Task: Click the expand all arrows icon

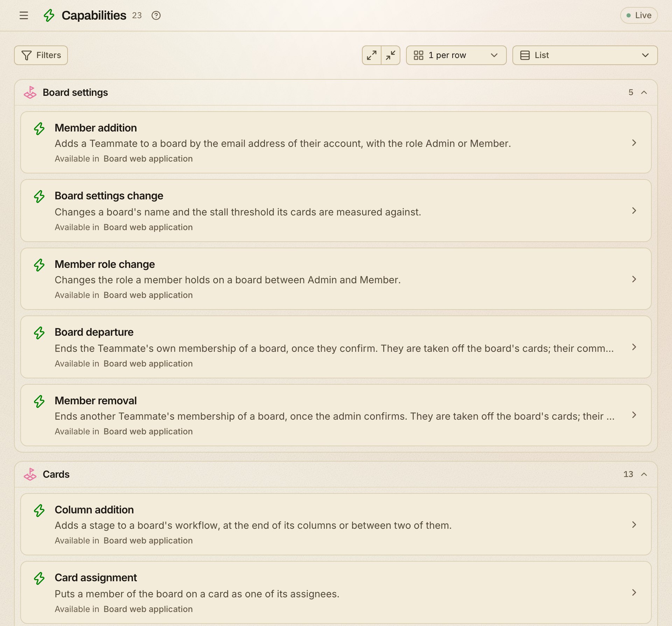Action: coord(372,55)
